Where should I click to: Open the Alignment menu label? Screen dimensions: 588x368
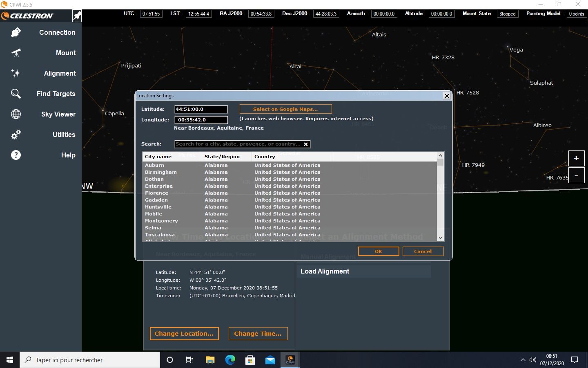point(60,73)
